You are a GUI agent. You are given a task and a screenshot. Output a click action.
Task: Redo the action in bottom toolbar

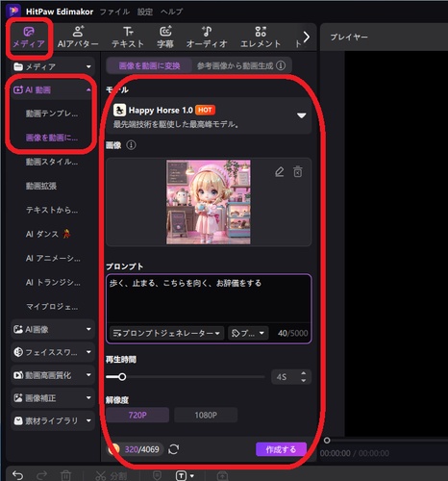coord(41,475)
